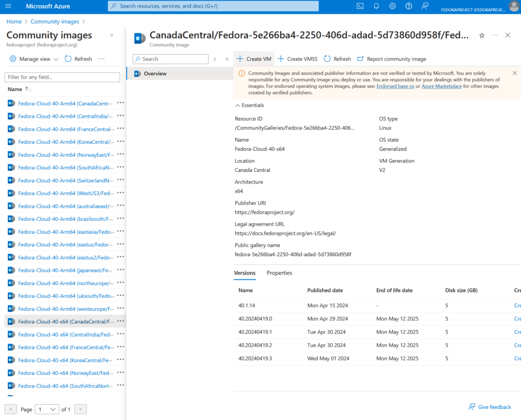This screenshot has height=420, width=521.
Task: Close the community image blade
Action: (508, 35)
